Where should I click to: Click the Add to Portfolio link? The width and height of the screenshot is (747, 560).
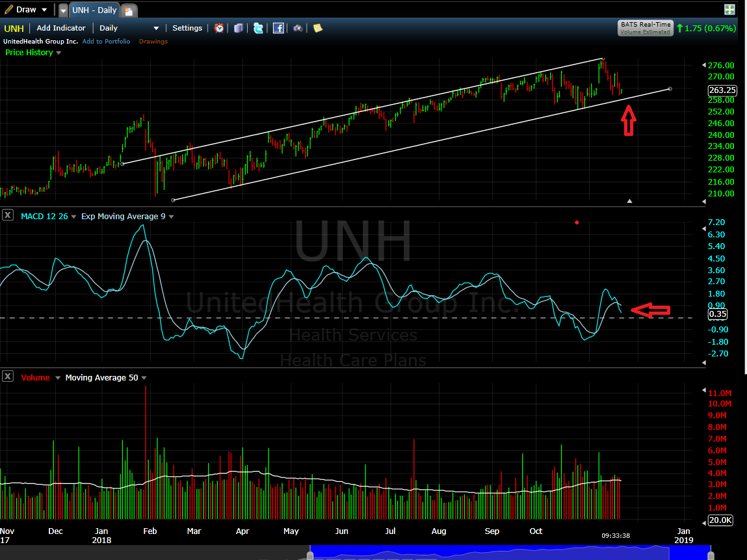point(106,42)
